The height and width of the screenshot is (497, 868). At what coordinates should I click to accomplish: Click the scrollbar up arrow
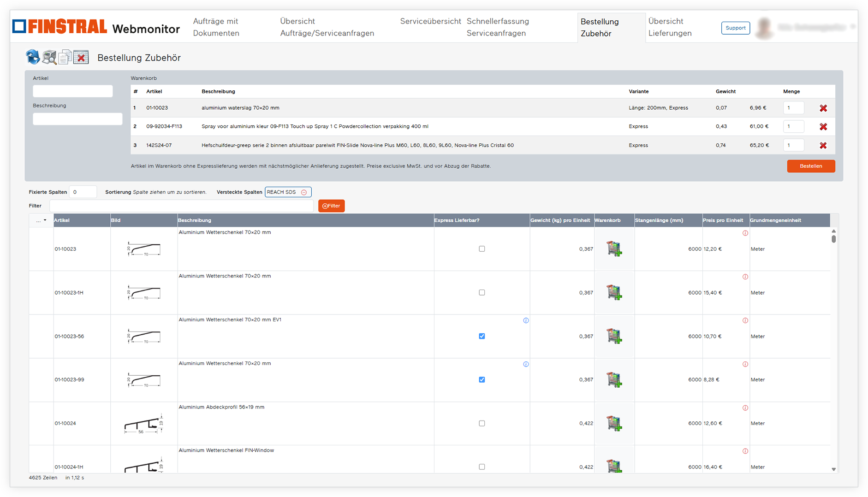(x=833, y=231)
